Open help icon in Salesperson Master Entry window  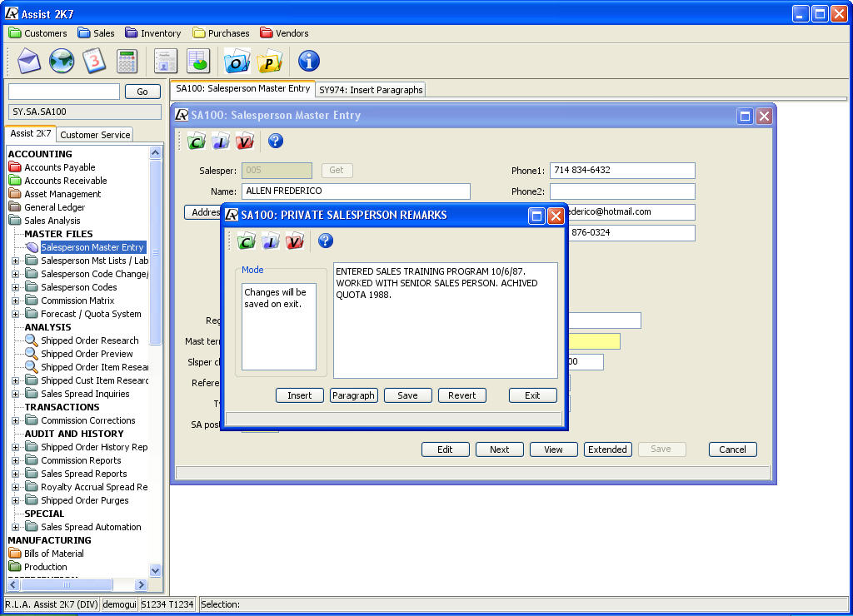pos(275,142)
